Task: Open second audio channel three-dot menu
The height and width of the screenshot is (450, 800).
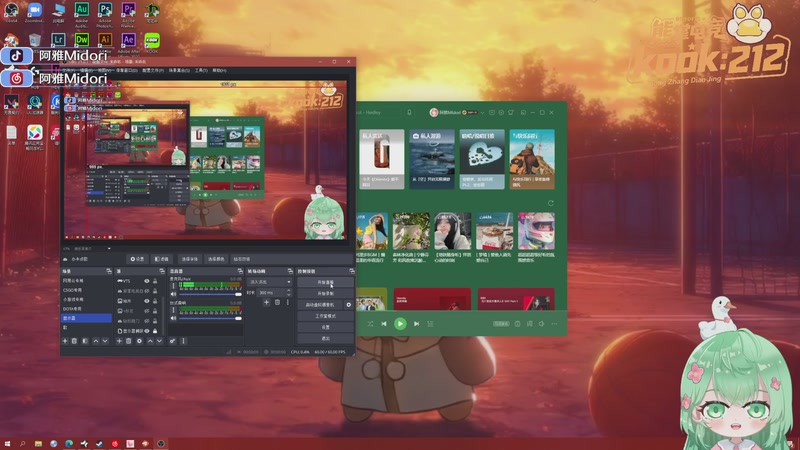Action: point(173,310)
